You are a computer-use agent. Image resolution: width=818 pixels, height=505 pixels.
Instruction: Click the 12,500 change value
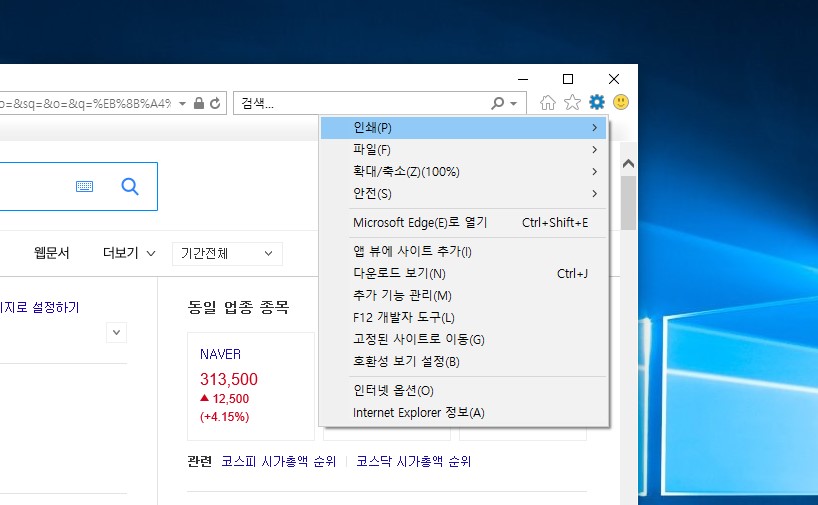[231, 399]
